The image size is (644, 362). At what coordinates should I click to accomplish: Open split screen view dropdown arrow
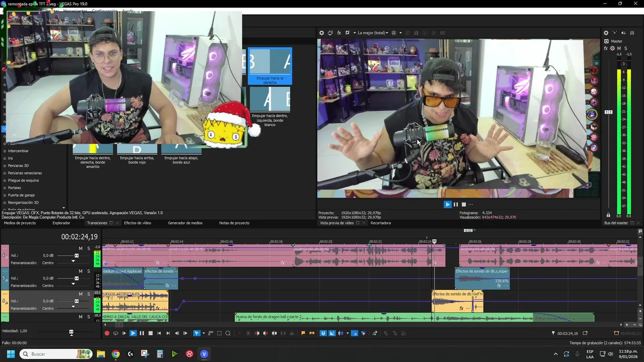(354, 33)
